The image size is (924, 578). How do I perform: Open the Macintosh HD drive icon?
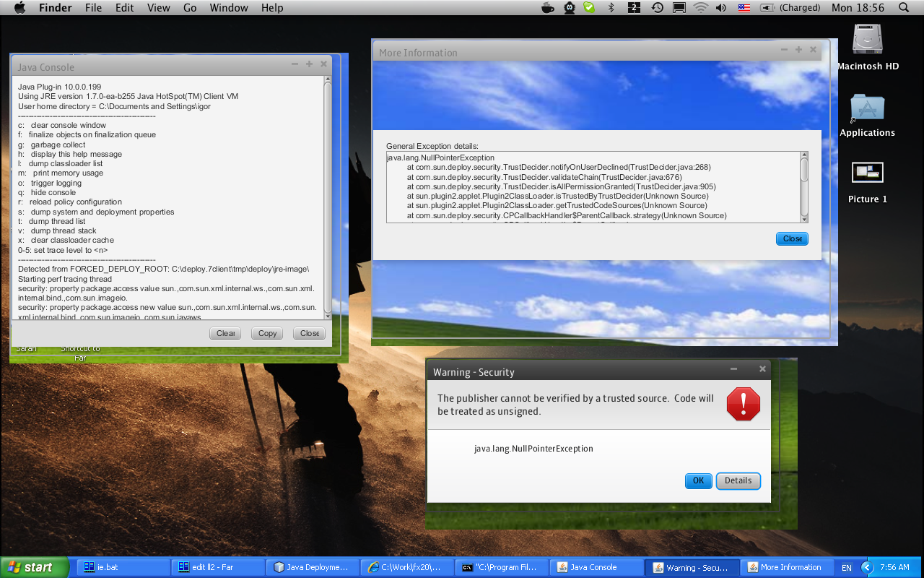tap(867, 40)
